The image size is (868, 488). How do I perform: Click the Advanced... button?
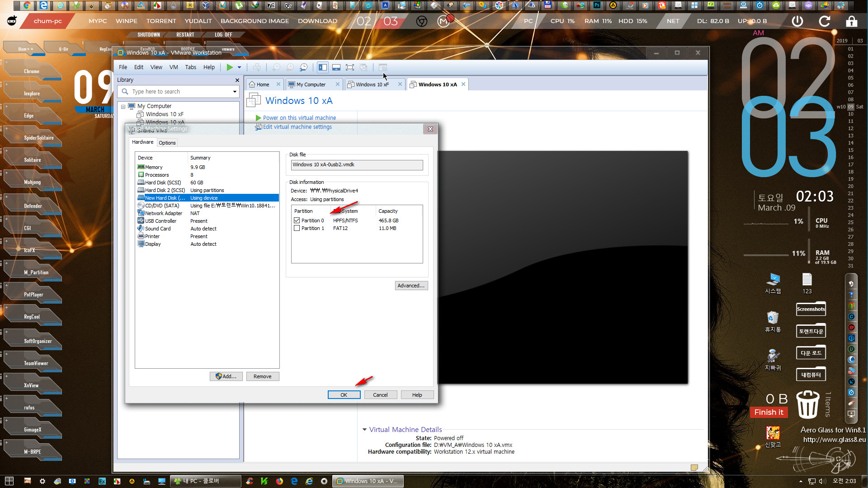pos(411,286)
